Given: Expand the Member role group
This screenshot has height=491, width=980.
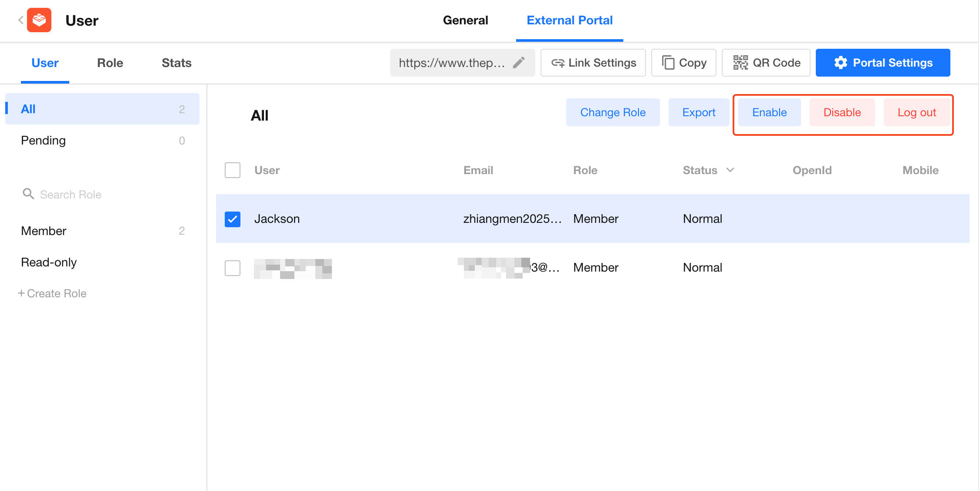Looking at the screenshot, I should 44,231.
